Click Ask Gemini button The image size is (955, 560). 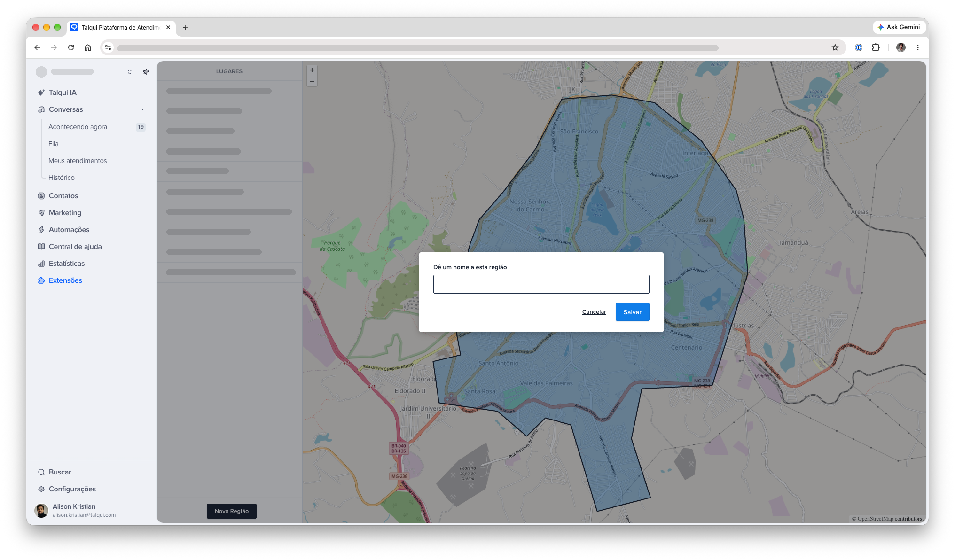point(899,27)
